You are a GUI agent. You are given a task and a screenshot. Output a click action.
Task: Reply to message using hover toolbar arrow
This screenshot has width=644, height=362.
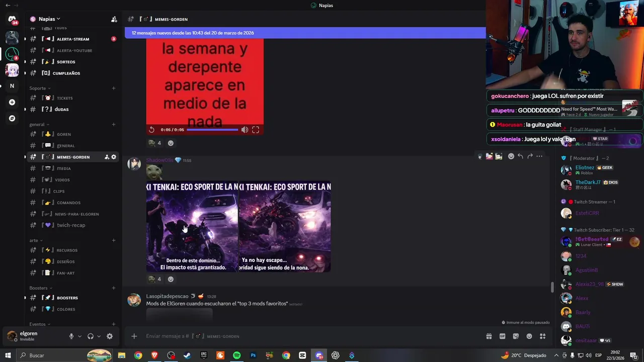click(520, 156)
